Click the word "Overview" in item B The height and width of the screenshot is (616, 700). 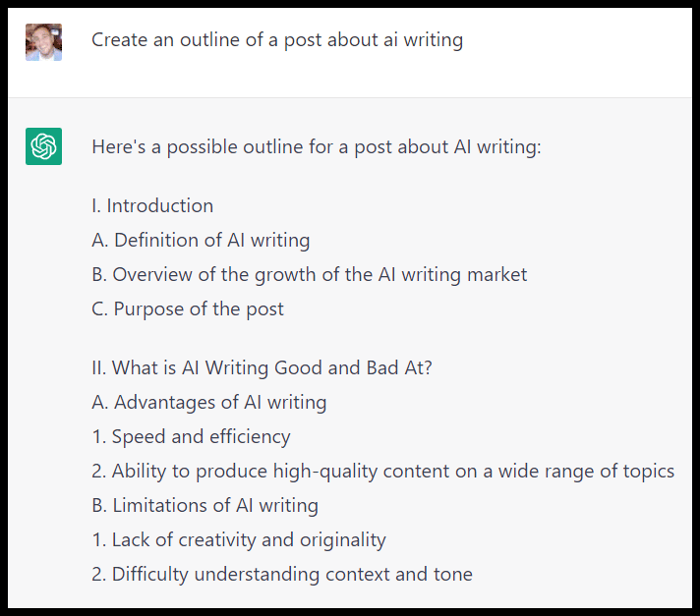click(x=153, y=274)
